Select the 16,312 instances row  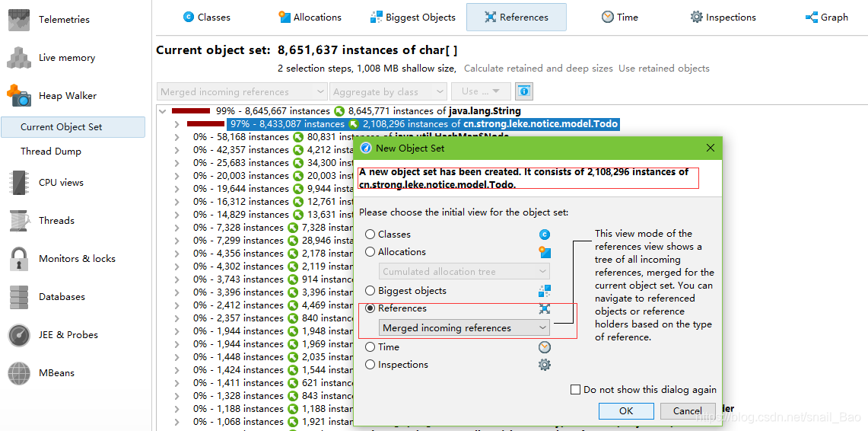pyautogui.click(x=273, y=202)
